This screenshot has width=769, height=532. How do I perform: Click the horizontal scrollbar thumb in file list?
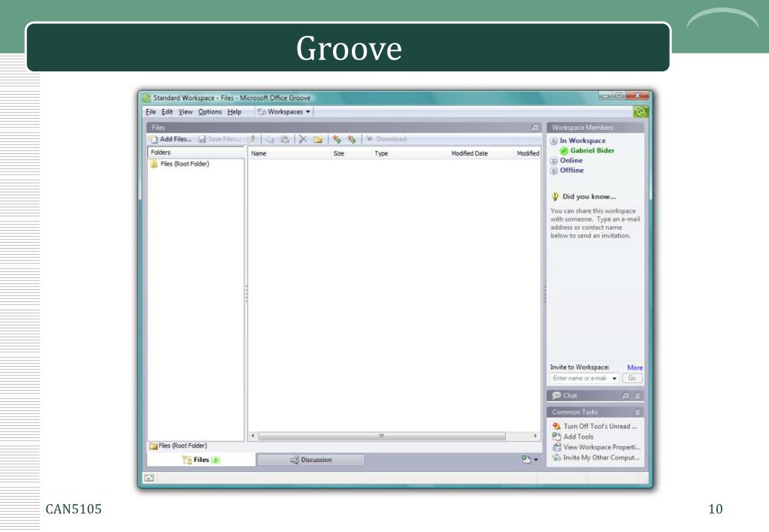click(382, 436)
